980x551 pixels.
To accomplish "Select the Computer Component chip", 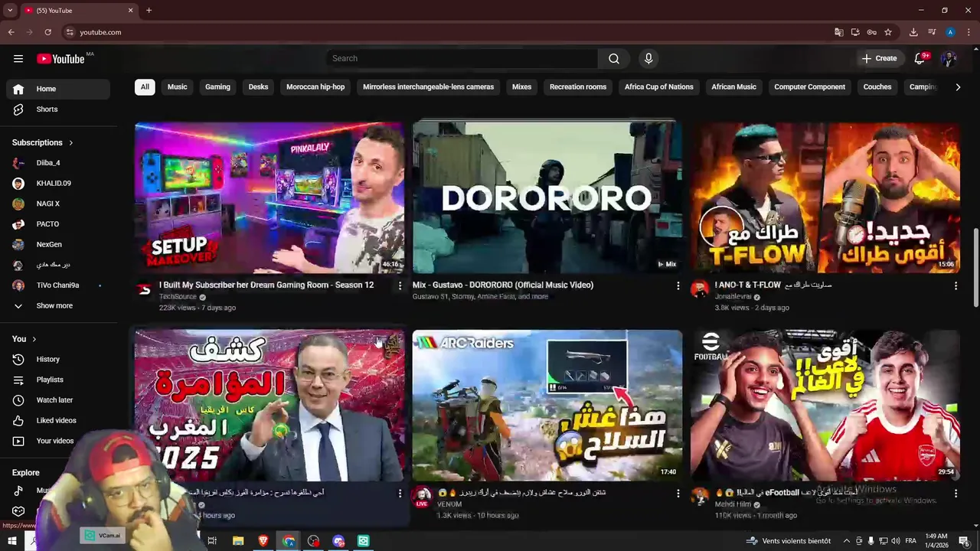I will tap(809, 86).
